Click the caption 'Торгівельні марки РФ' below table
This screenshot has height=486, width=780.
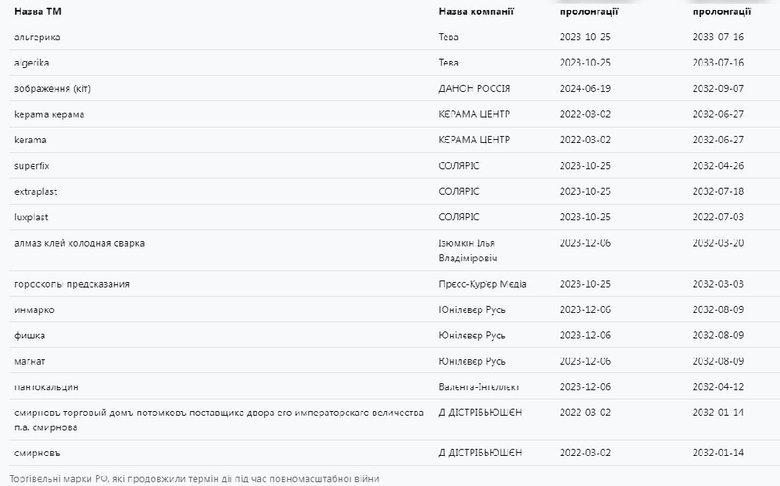pos(194,479)
